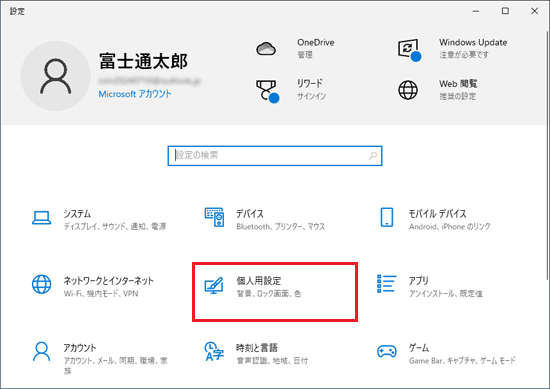This screenshot has width=550, height=389.
Task: Click Android、iPhone のリンク description
Action: pos(450,227)
